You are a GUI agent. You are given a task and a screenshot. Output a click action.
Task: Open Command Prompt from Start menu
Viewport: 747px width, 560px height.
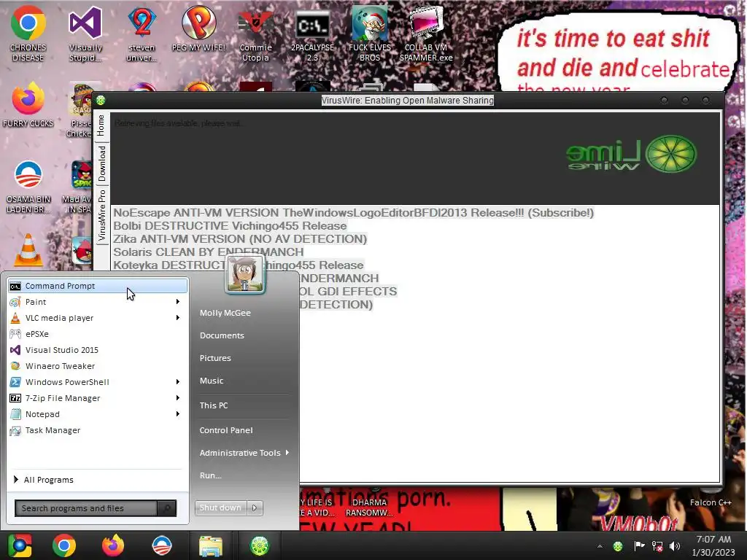click(98, 286)
